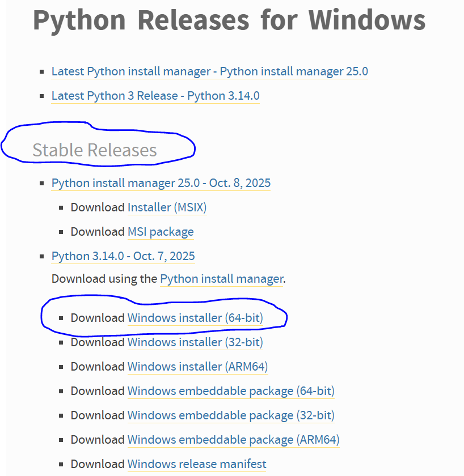
Task: Open the Latest Python install manager 25.0 link
Action: pos(209,71)
